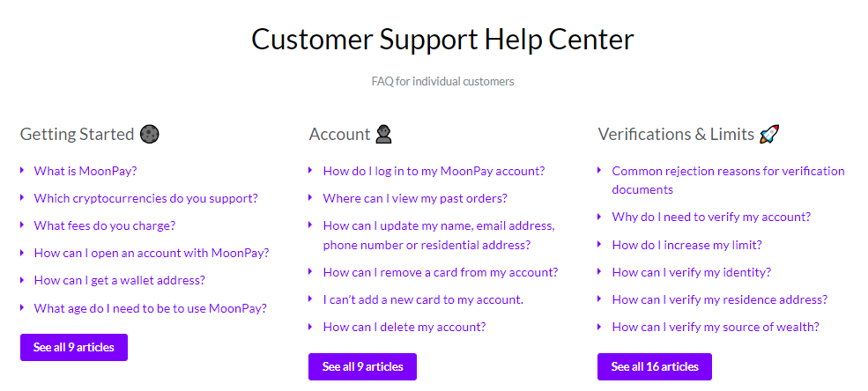Open 'How can I remove a card' article
Screen dimensions: 868x391
tap(440, 272)
